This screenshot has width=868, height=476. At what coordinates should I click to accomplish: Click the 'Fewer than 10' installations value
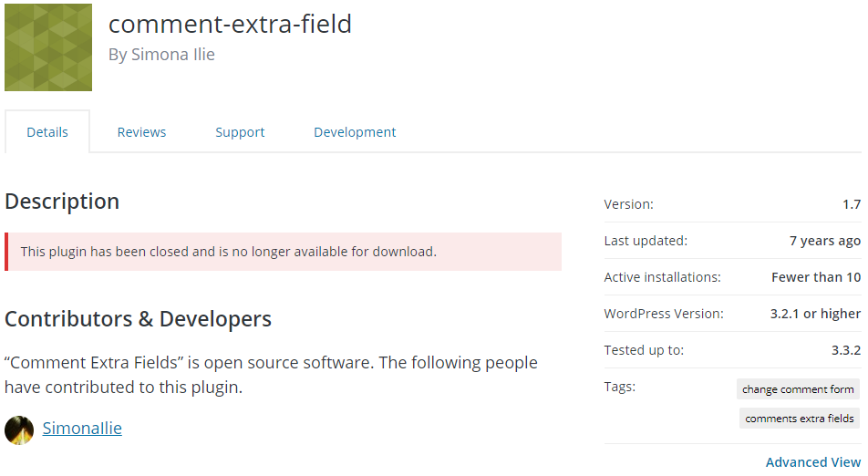816,277
